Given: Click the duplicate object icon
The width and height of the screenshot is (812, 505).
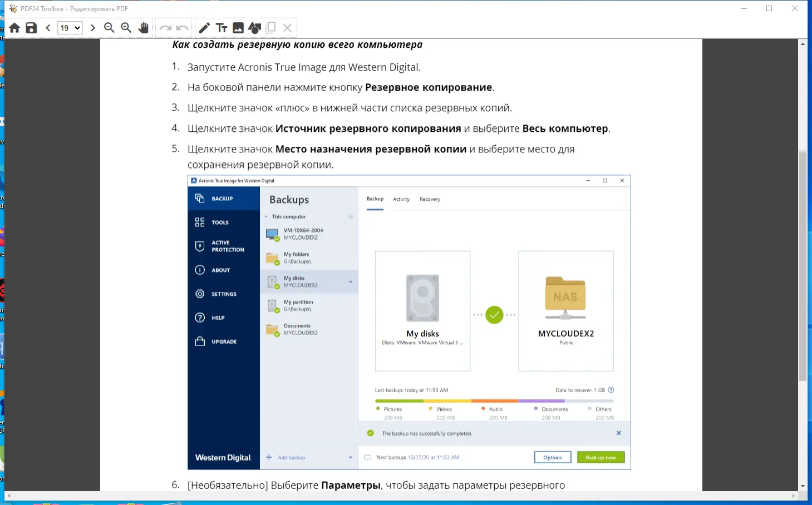Looking at the screenshot, I should pyautogui.click(x=271, y=28).
